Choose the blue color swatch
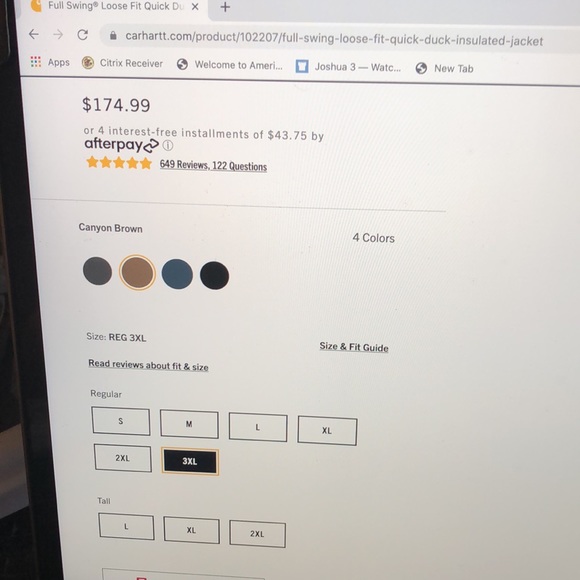Viewport: 580px width, 580px height. point(177,274)
